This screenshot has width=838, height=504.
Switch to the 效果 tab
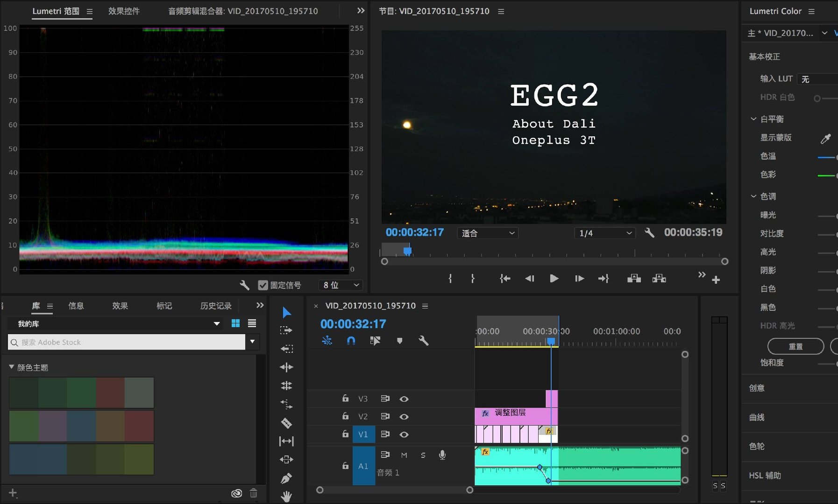point(120,306)
